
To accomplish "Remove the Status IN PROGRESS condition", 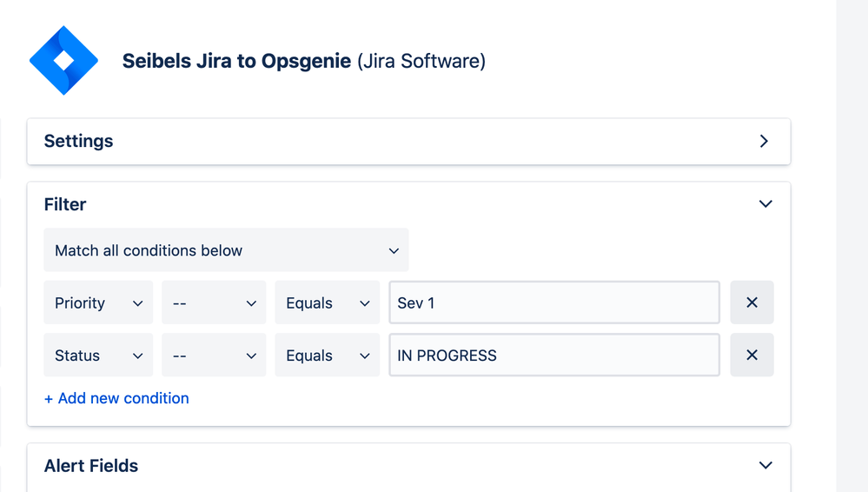I will click(x=752, y=356).
